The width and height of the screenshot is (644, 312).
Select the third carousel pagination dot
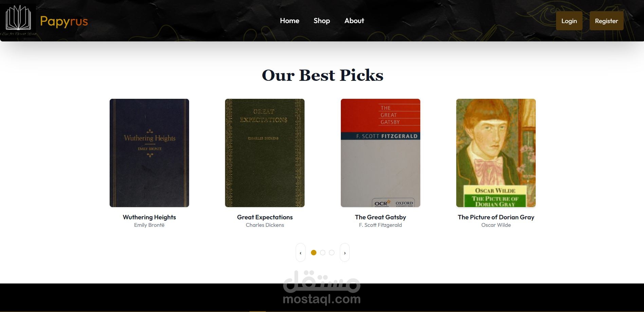[x=332, y=253]
